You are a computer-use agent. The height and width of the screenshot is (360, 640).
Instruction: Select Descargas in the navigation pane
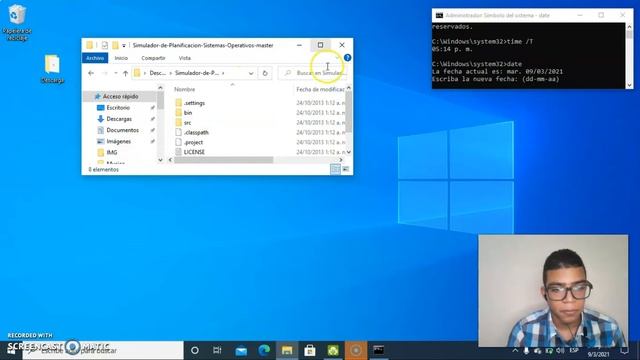[x=119, y=119]
